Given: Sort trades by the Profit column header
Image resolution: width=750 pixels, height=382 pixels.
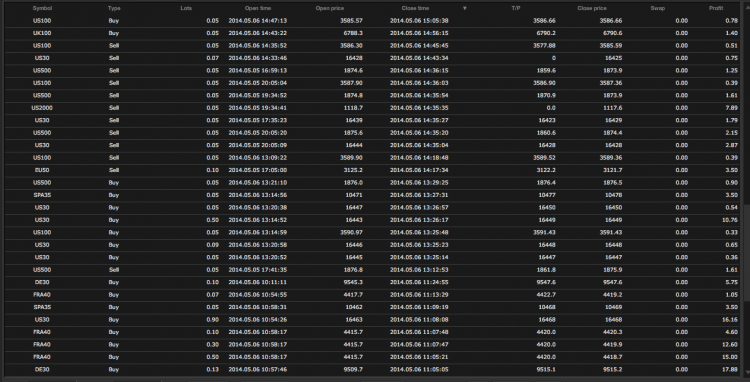Looking at the screenshot, I should [x=716, y=8].
